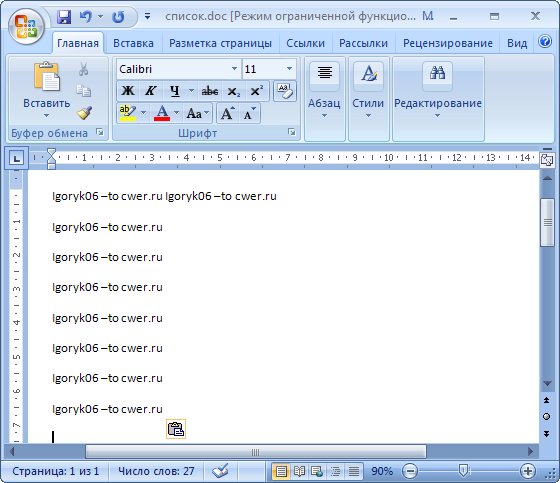Click the tab stop selector on ruler
Screen dimensions: 560x483
coord(16,158)
